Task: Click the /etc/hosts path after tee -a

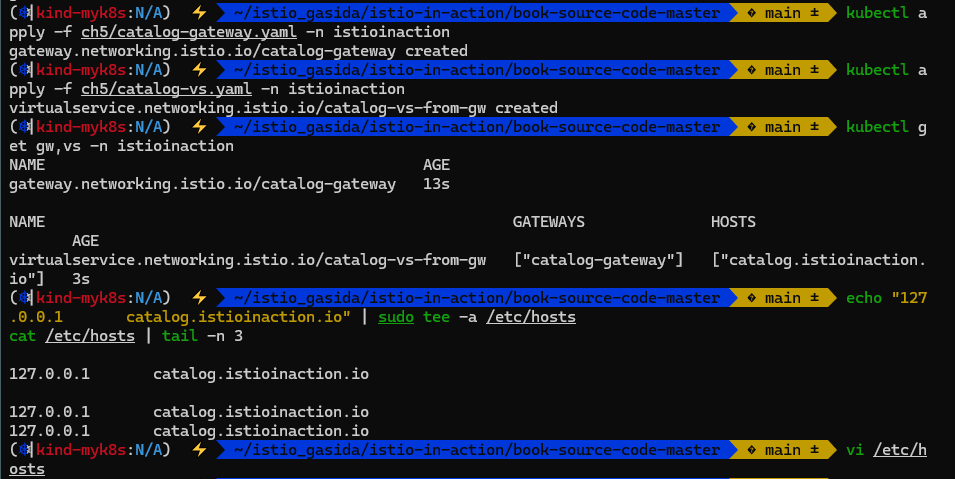Action: pos(530,317)
